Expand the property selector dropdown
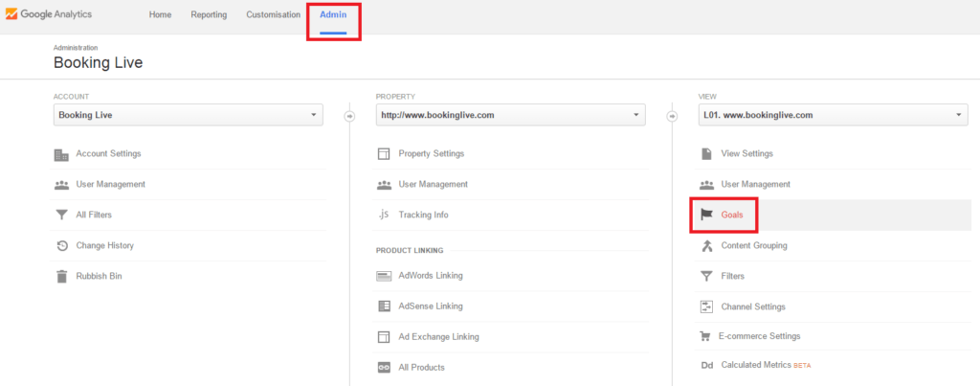This screenshot has width=980, height=386. [511, 115]
